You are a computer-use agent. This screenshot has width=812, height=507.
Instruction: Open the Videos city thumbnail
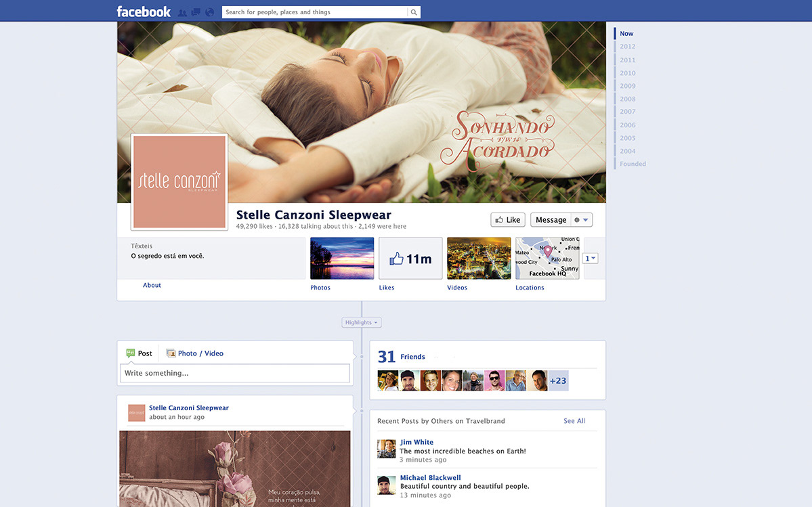tap(479, 258)
